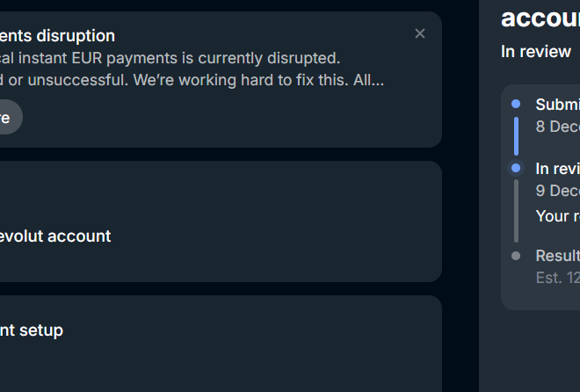This screenshot has height=392, width=580.
Task: Click the In review step dot
Action: coord(516,168)
